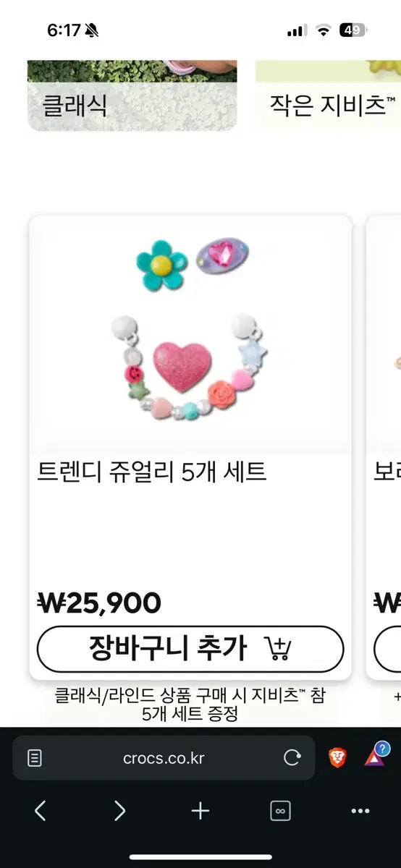Open the next product card at right
The image size is (401, 868).
(384, 447)
